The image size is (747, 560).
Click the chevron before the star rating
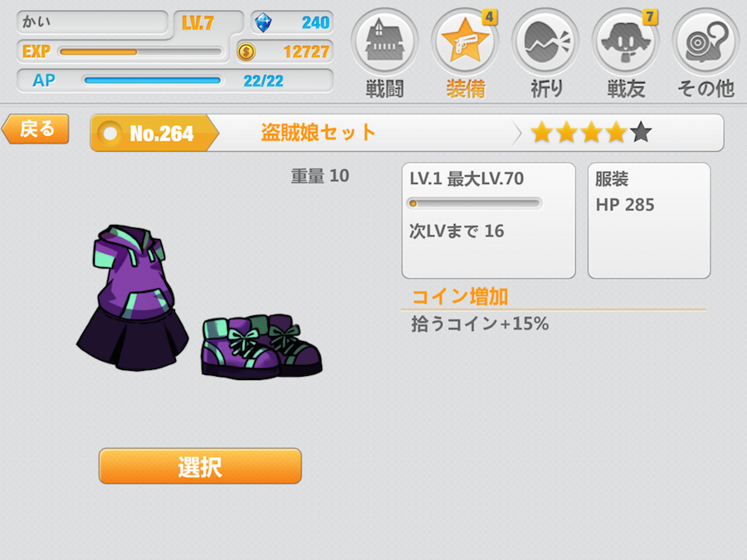click(517, 133)
